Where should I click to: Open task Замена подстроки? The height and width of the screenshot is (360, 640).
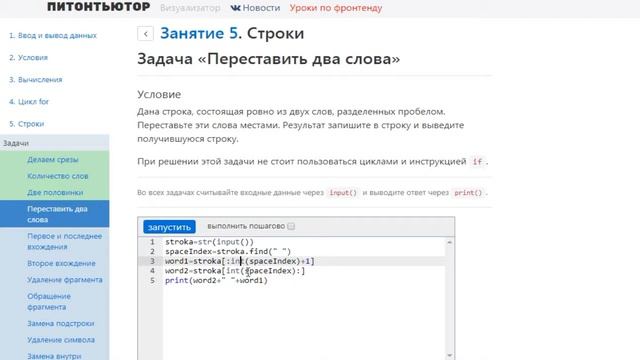(61, 323)
